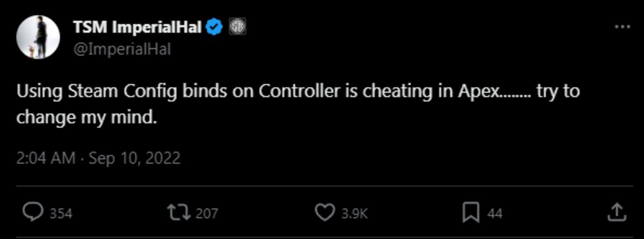644x239 pixels.
Task: Like the tweet with the heart icon
Action: click(x=324, y=213)
